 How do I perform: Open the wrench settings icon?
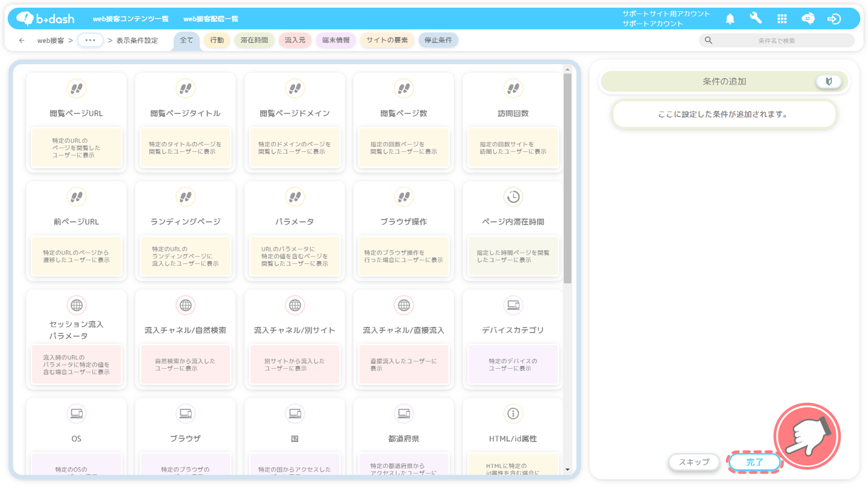pyautogui.click(x=755, y=18)
